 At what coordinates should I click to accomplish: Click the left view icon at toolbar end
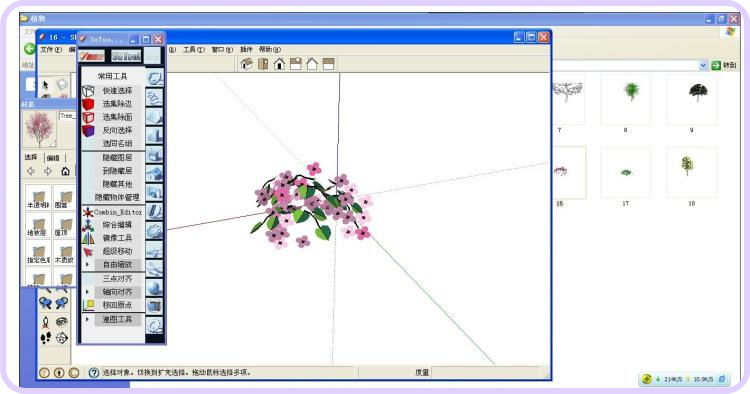tap(329, 64)
